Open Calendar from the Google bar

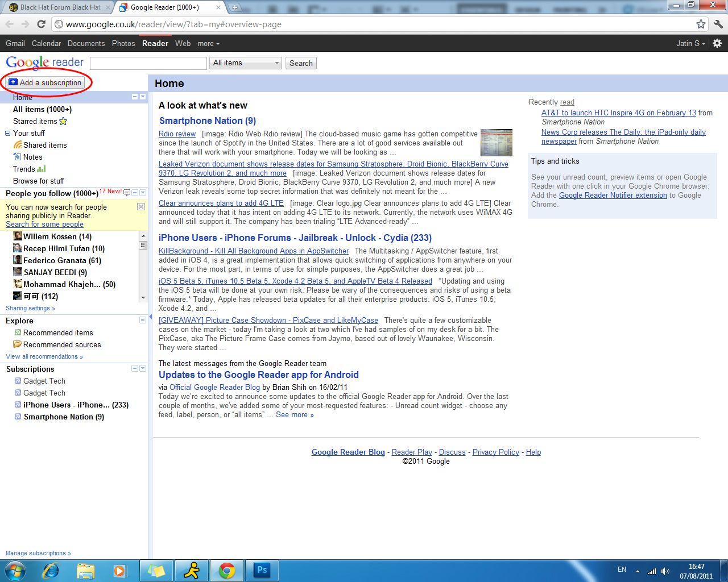[x=46, y=43]
